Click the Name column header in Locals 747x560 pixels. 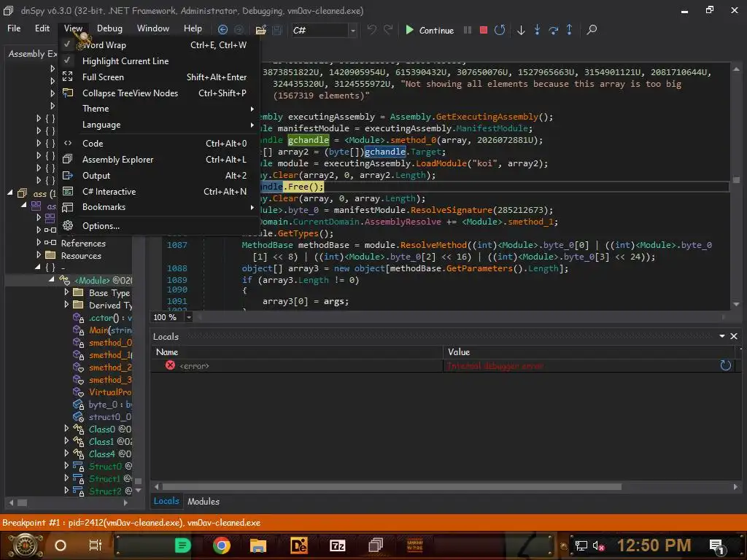pyautogui.click(x=297, y=352)
